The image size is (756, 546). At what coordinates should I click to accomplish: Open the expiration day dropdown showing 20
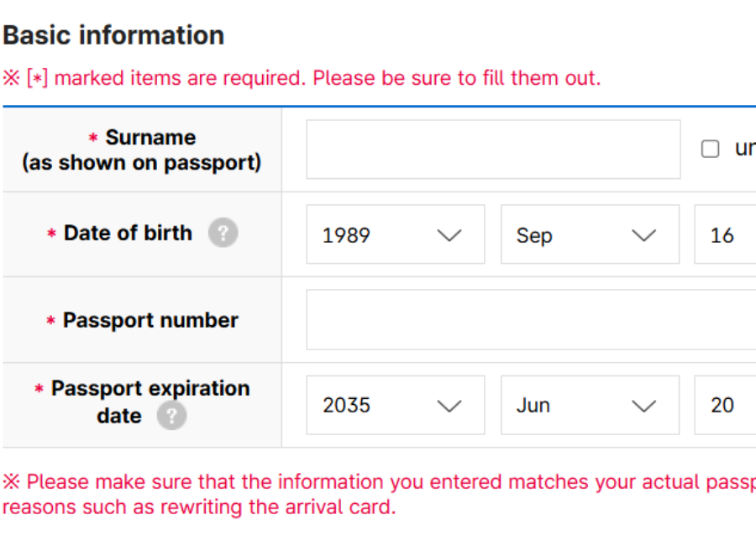click(725, 405)
